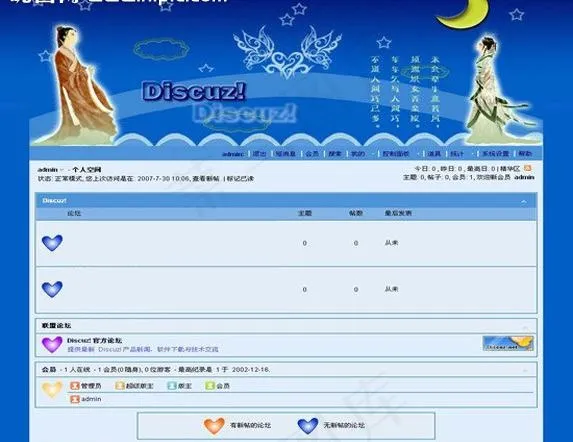This screenshot has height=442, width=573.
Task: Click the 超级版主 user-group icon
Action: tap(120, 386)
